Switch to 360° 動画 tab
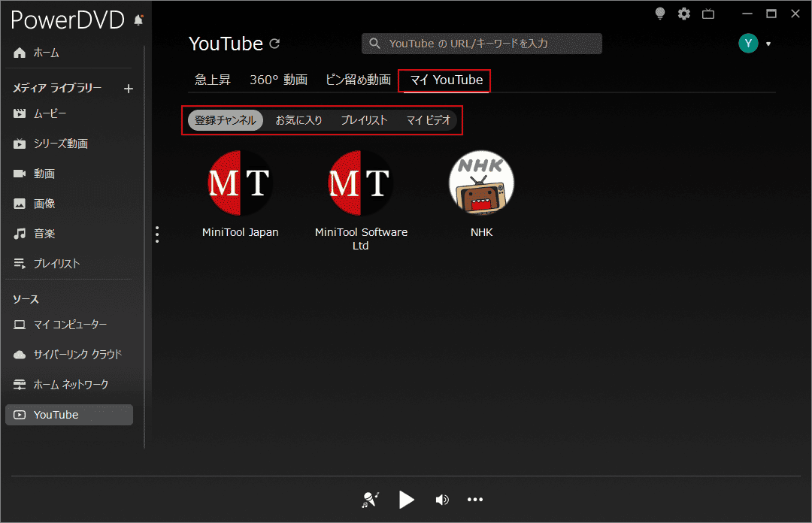The width and height of the screenshot is (812, 523). [x=279, y=80]
